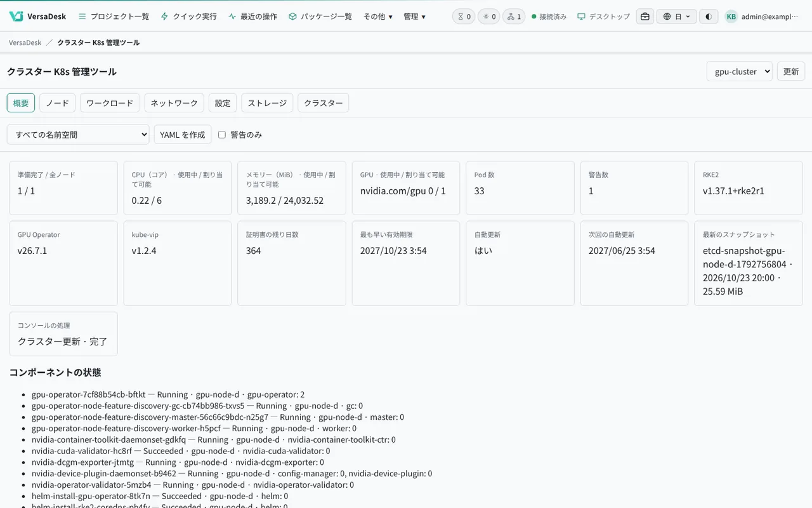Open package list via box icon
The image size is (812, 508).
292,17
